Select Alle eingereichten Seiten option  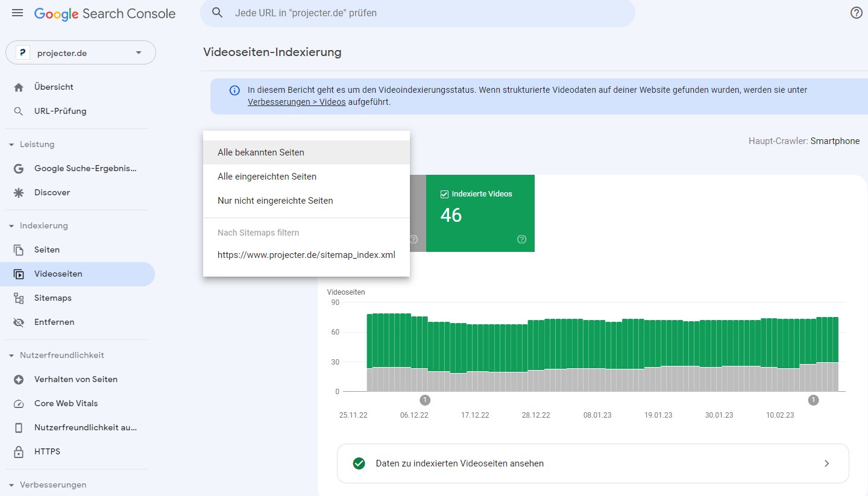[x=306, y=177]
